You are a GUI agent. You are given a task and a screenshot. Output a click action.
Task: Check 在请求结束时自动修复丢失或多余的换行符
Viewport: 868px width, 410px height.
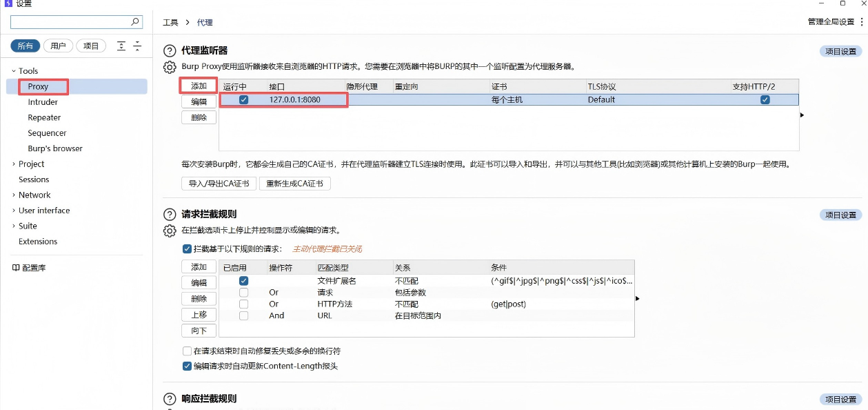(x=187, y=351)
